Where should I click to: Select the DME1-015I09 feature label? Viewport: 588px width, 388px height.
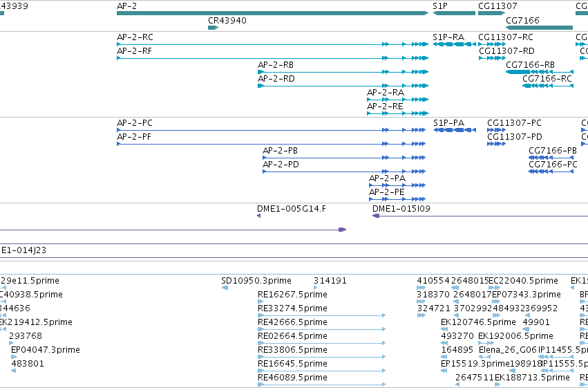tap(401, 209)
